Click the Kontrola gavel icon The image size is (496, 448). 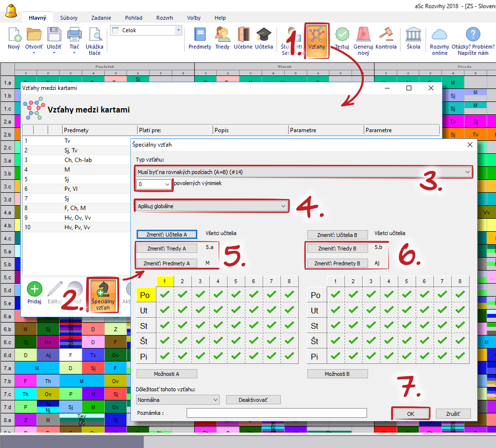coord(385,35)
